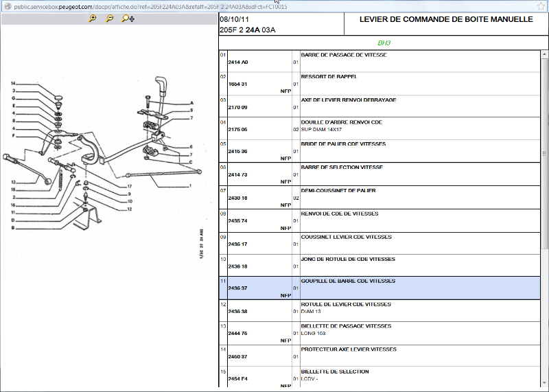Screen dimensions: 549x392
Task: Select part number 2414 73
Action: pos(237,174)
